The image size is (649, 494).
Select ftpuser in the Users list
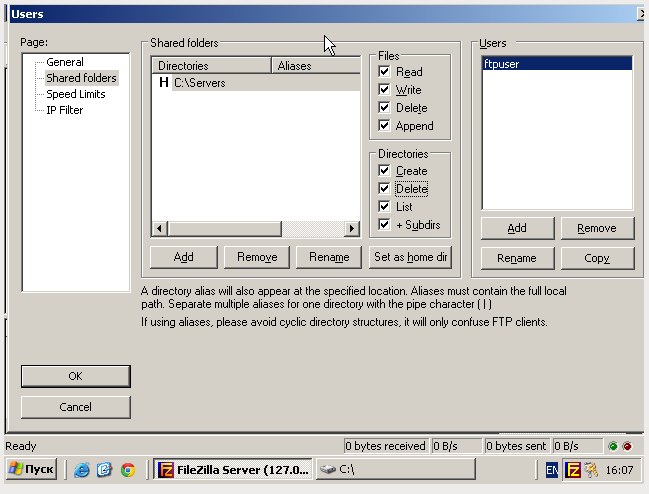(500, 64)
